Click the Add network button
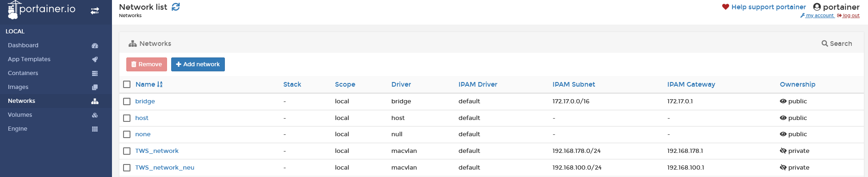The image size is (868, 177). 198,64
